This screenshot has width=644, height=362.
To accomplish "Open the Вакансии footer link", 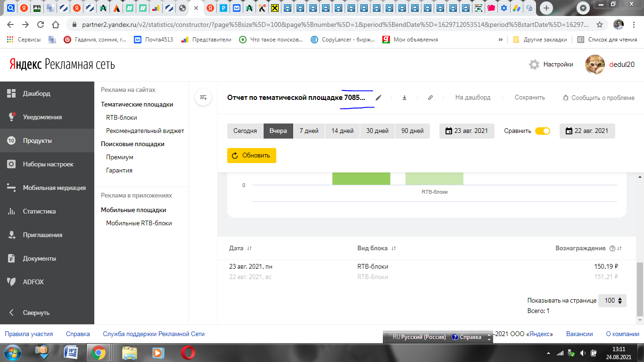I will [x=579, y=334].
